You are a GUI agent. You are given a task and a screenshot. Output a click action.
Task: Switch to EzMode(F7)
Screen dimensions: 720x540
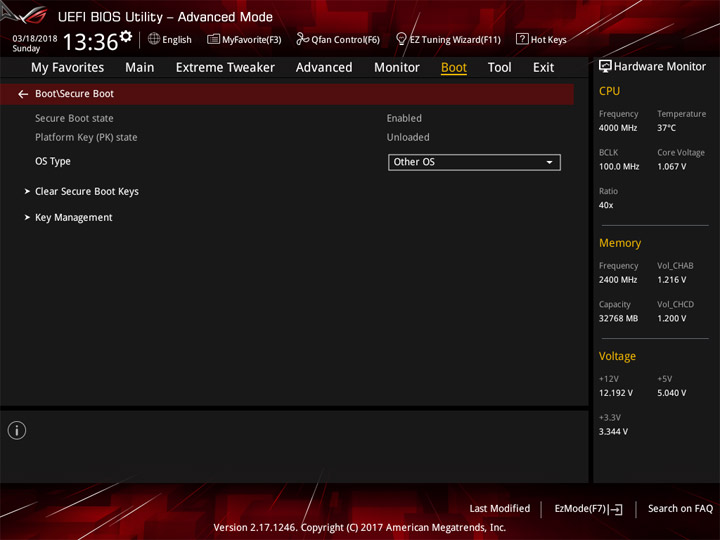click(x=588, y=509)
